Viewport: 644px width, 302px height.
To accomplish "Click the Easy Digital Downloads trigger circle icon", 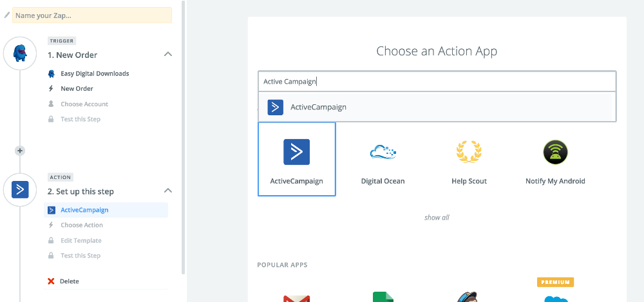I will tap(20, 54).
